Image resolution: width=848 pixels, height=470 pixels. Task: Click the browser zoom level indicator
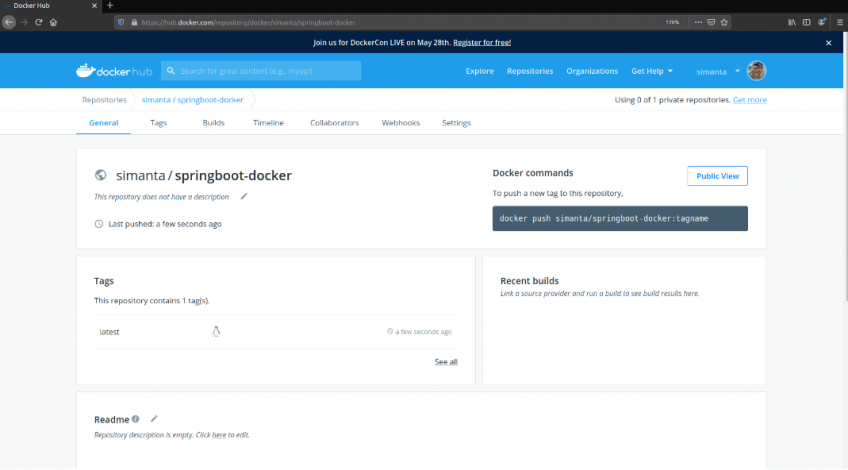tap(672, 22)
